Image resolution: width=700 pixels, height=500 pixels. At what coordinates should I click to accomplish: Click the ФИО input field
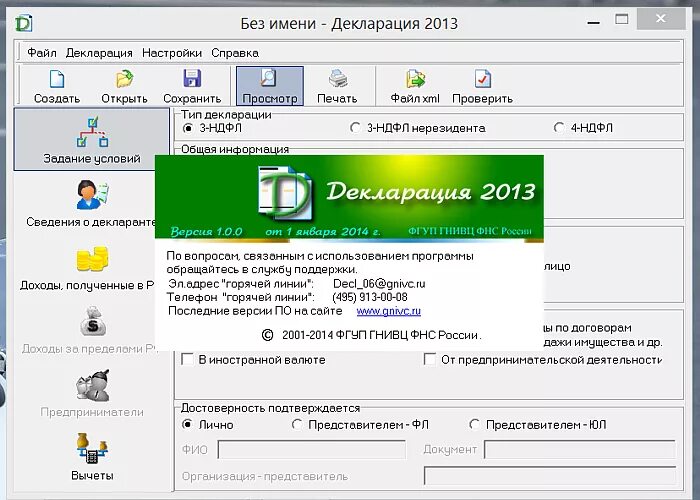312,450
